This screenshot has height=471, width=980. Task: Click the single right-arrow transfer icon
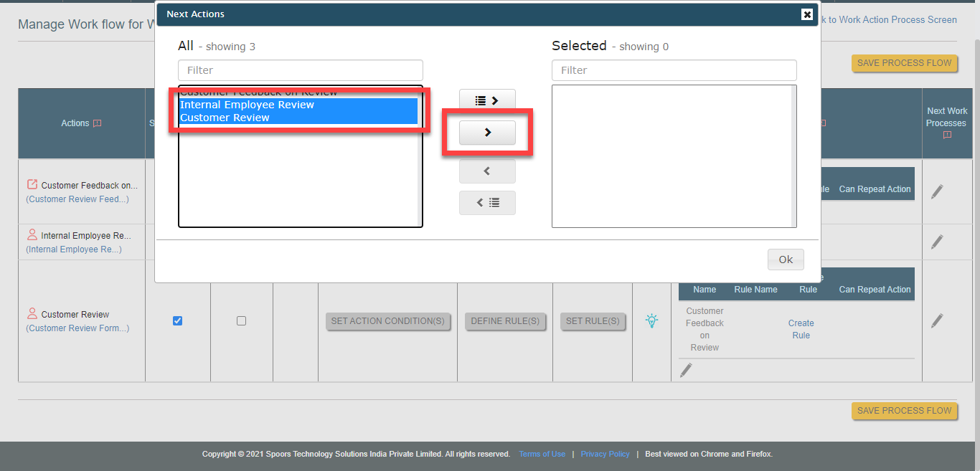coord(487,133)
